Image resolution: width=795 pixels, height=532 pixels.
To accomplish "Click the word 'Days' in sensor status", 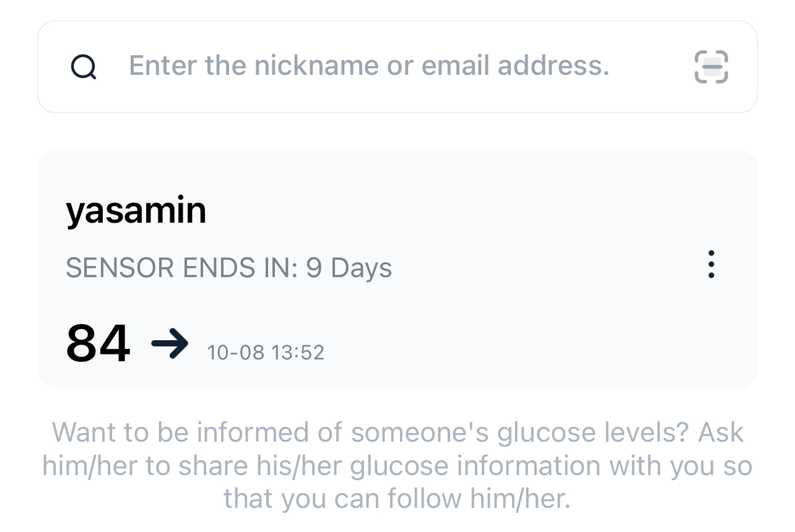I will point(361,268).
